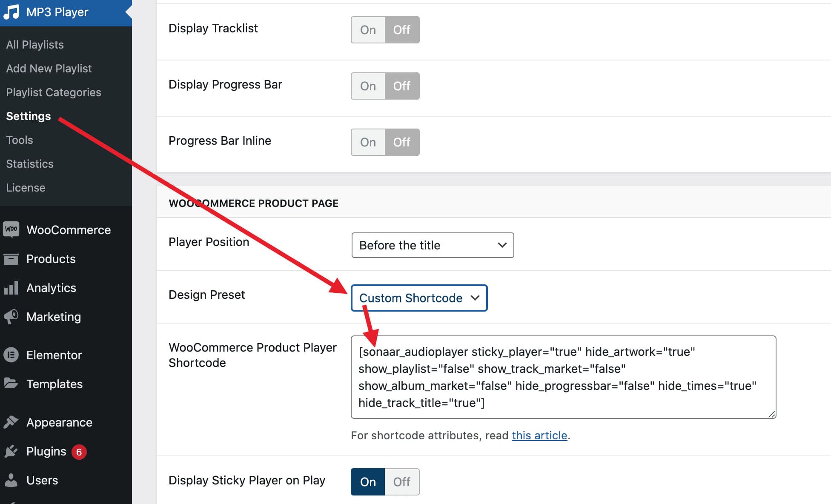Image resolution: width=831 pixels, height=504 pixels.
Task: Click the MP3 Player music note icon
Action: [11, 12]
